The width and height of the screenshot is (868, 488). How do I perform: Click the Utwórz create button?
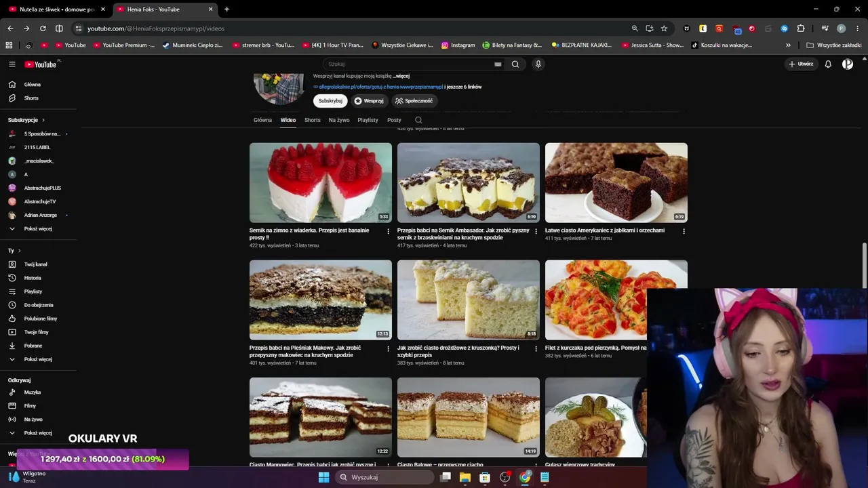pyautogui.click(x=801, y=64)
